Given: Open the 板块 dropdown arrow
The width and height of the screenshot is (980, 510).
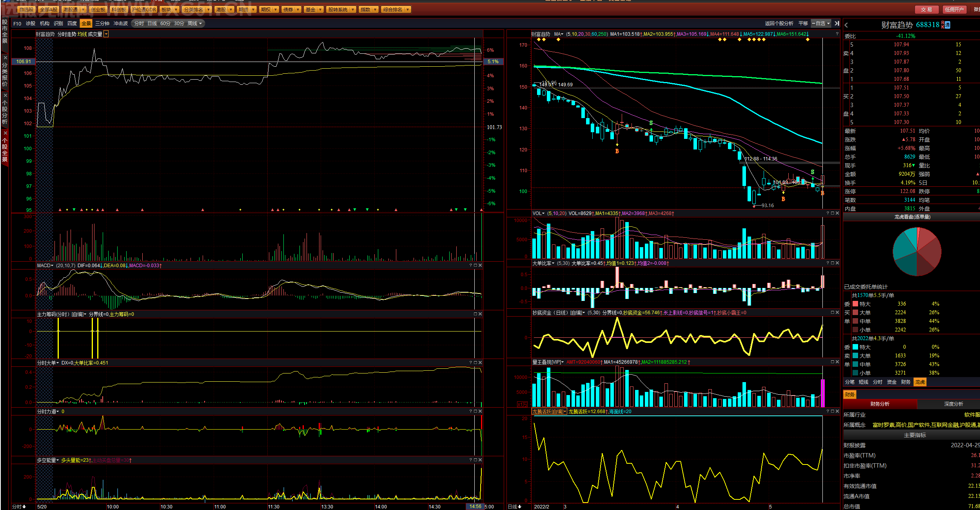Looking at the screenshot, I should (176, 9).
